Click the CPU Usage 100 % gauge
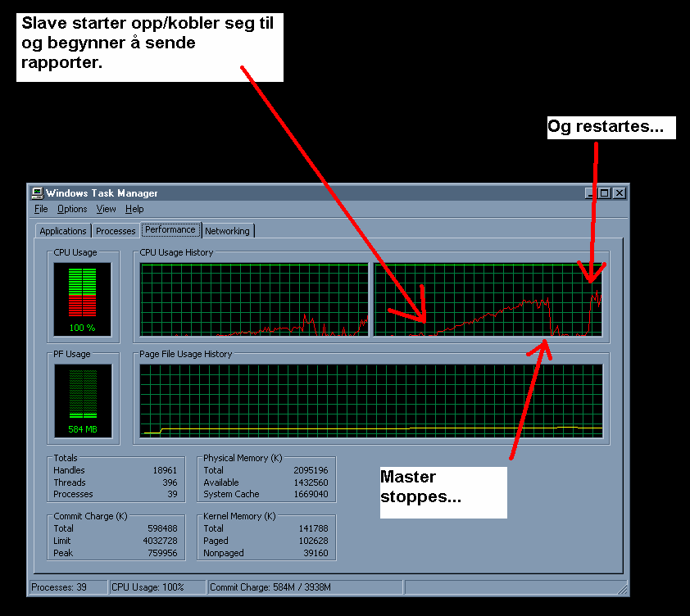 [82, 300]
